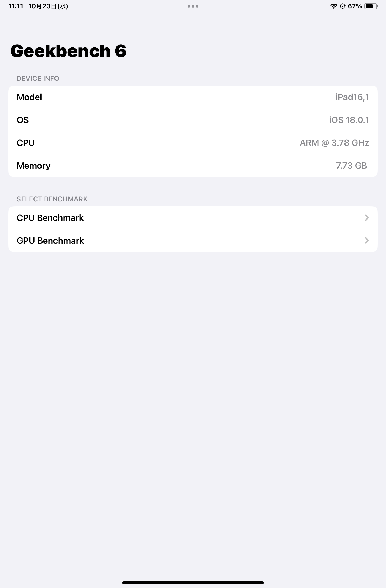386x588 pixels.
Task: Tap the 11:11 clock in status bar
Action: click(16, 6)
